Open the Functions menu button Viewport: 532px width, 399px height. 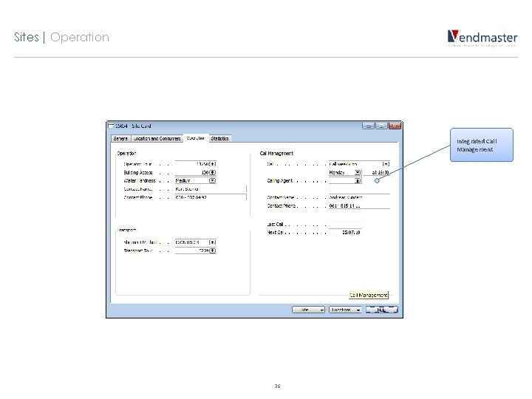pyautogui.click(x=345, y=310)
